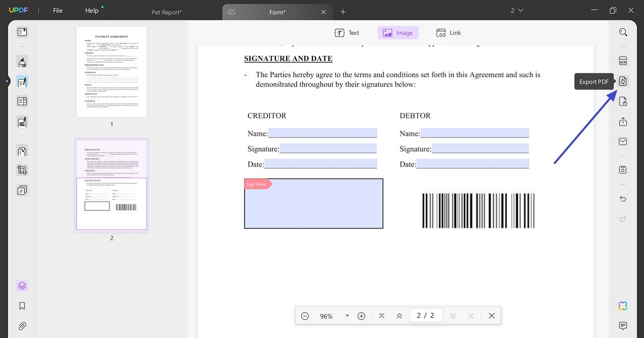Viewport: 644px width, 338px height.
Task: Toggle Image editing mode off
Action: coord(398,32)
